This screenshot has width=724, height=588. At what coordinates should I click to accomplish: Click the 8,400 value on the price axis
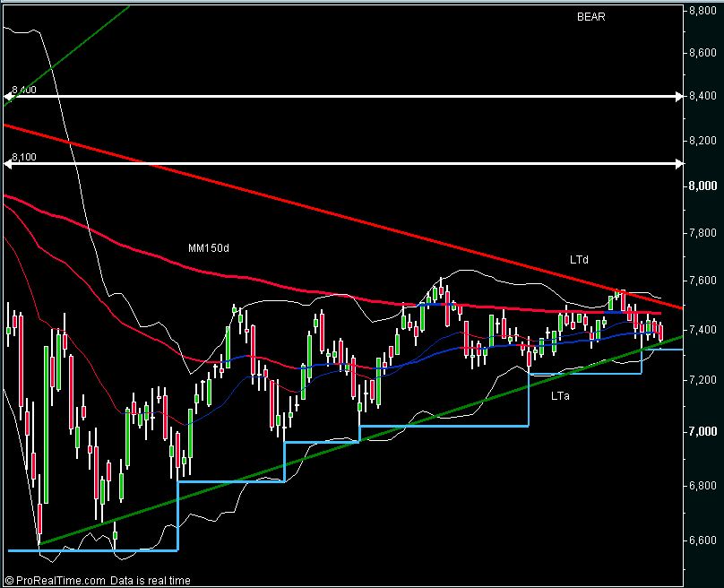[702, 96]
